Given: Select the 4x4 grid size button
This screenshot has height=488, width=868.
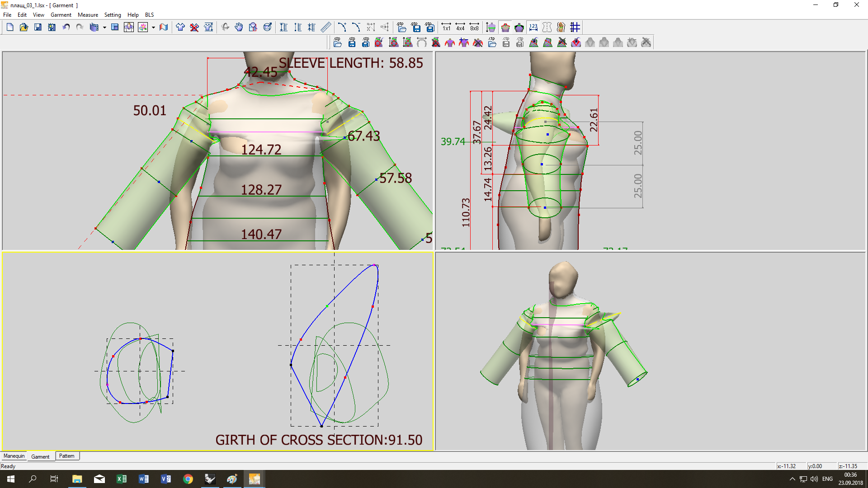Looking at the screenshot, I should (460, 28).
